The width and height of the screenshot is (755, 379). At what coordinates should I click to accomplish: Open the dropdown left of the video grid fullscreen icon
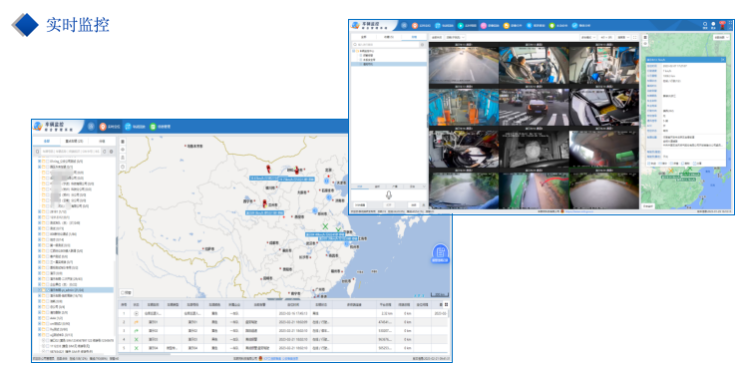click(x=624, y=37)
